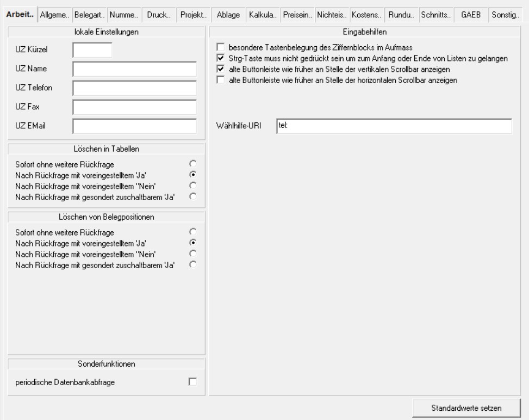This screenshot has width=529, height=420.
Task: Enable alte Buttonleiste horizontalen Scrollbar checkbox
Action: [x=220, y=80]
